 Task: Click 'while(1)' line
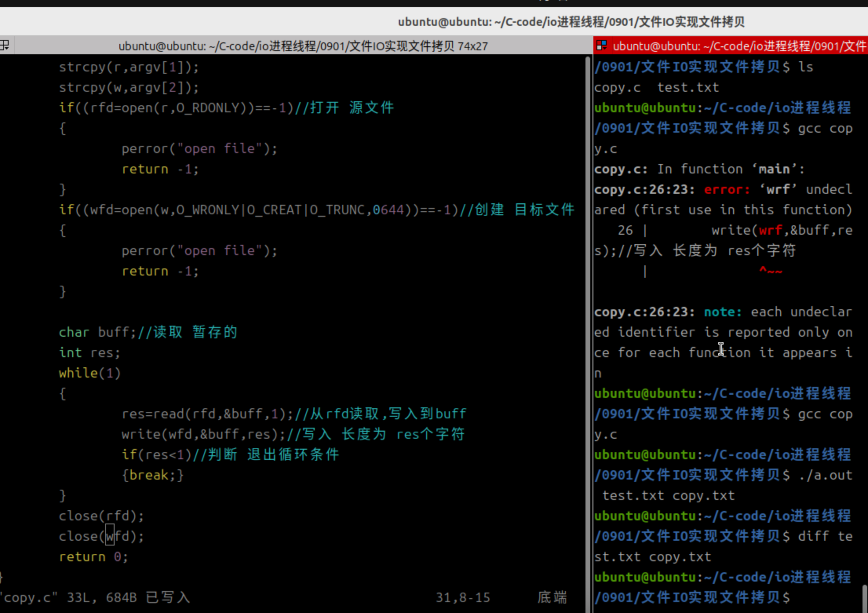(x=89, y=373)
